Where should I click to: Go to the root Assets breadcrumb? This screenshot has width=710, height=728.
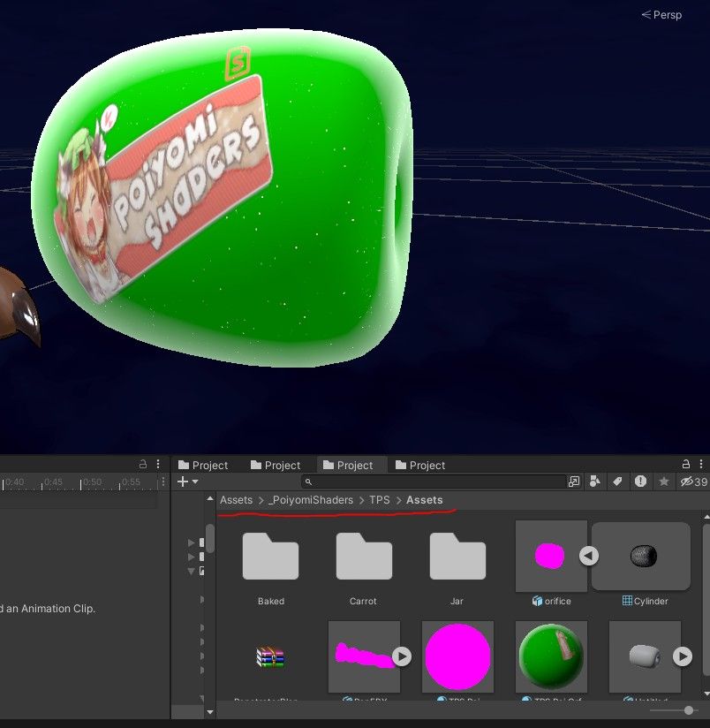236,500
